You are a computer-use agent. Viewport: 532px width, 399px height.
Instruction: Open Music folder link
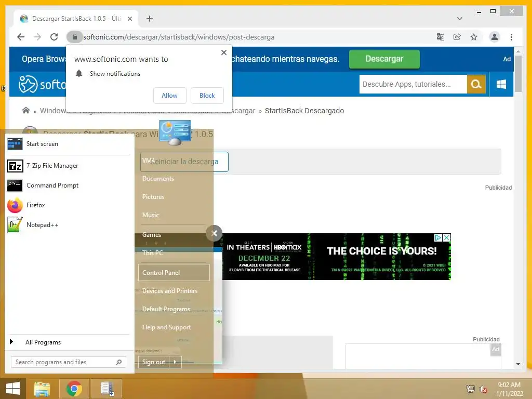pyautogui.click(x=151, y=215)
